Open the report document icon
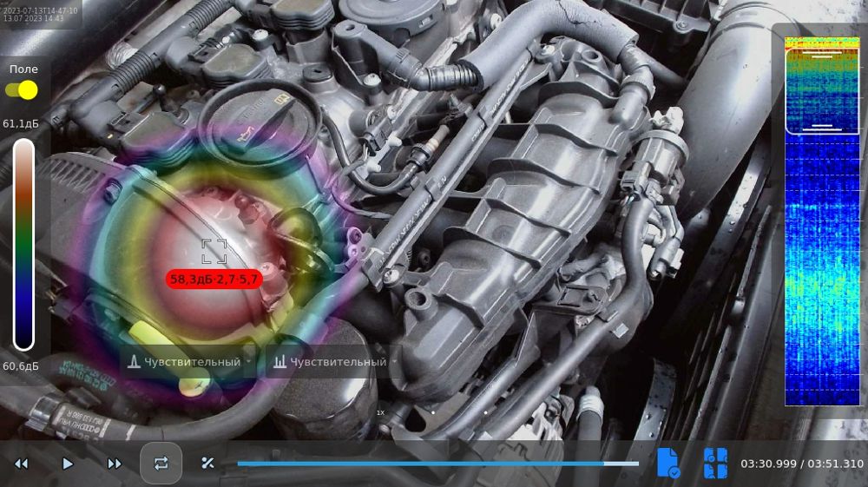This screenshot has width=868, height=487. 668,464
